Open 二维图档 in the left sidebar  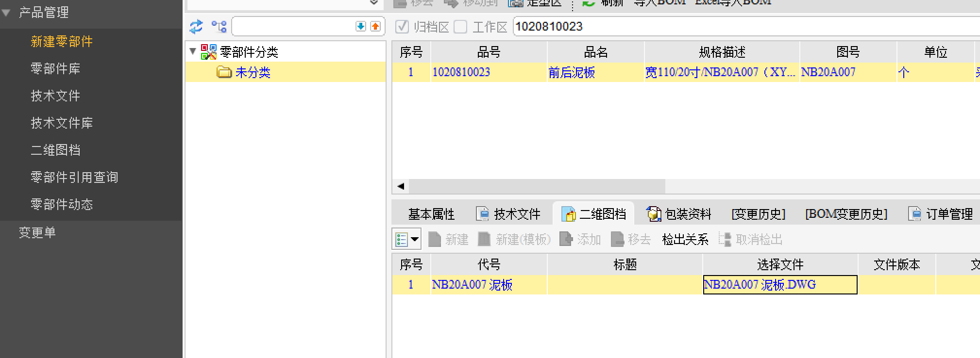(55, 150)
